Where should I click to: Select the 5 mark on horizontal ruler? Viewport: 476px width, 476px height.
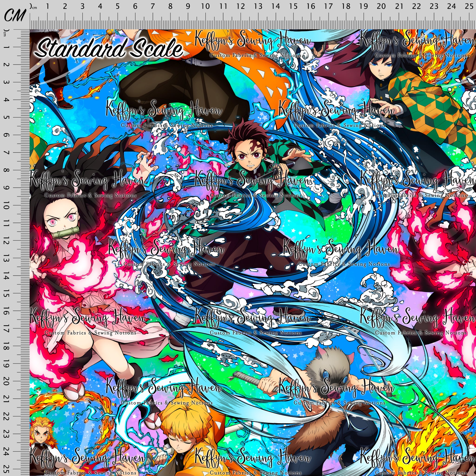(x=118, y=6)
